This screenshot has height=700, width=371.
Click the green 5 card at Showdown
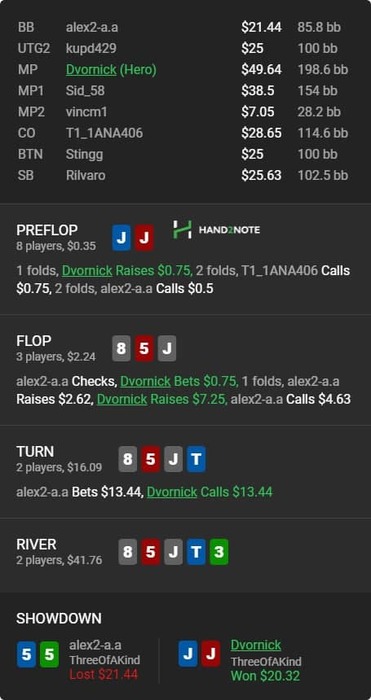click(x=49, y=654)
